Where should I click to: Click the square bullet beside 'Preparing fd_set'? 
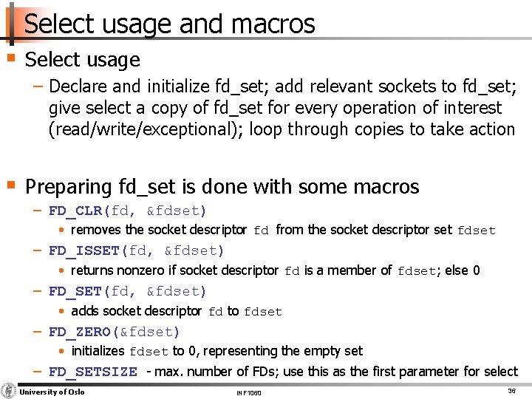tap(12, 185)
